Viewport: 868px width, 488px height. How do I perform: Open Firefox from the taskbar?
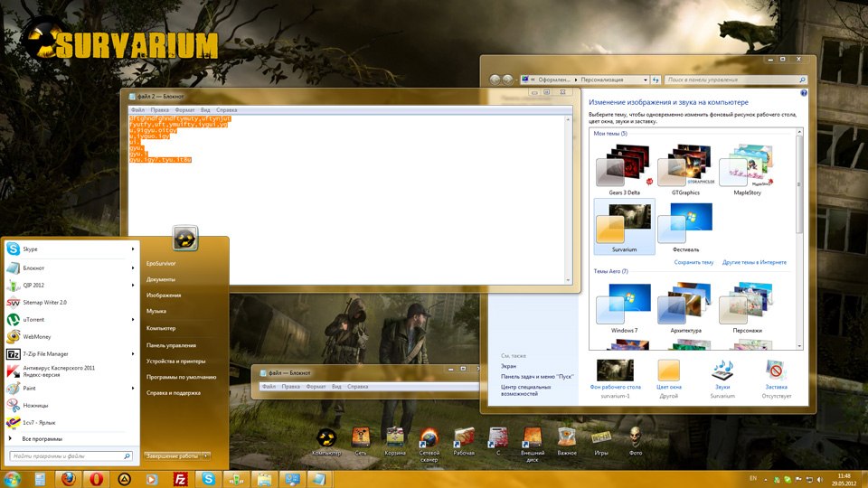(69, 479)
